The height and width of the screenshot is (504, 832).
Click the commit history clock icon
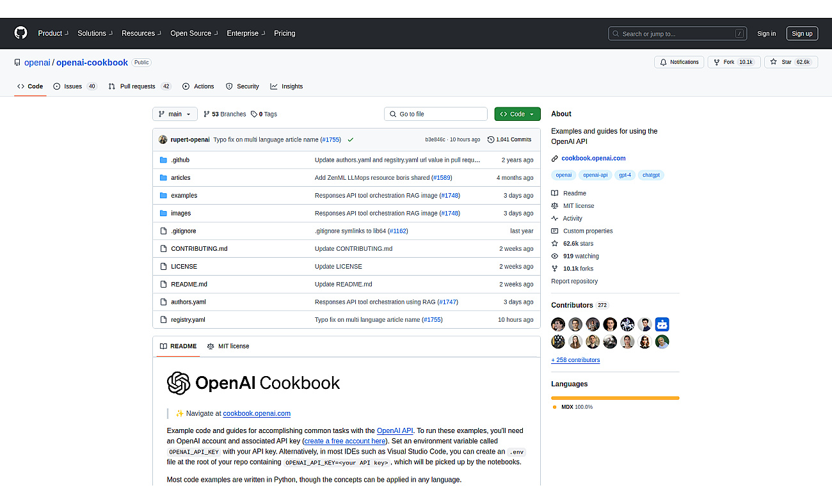tap(491, 139)
